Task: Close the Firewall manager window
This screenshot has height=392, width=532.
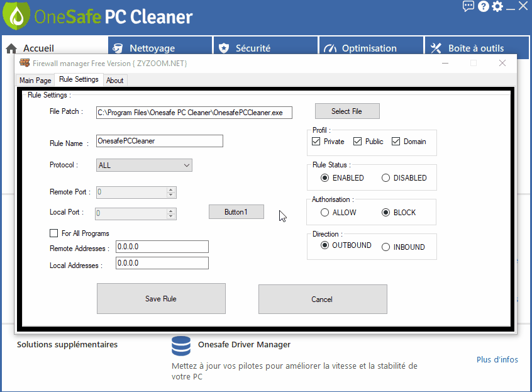Action: point(502,63)
